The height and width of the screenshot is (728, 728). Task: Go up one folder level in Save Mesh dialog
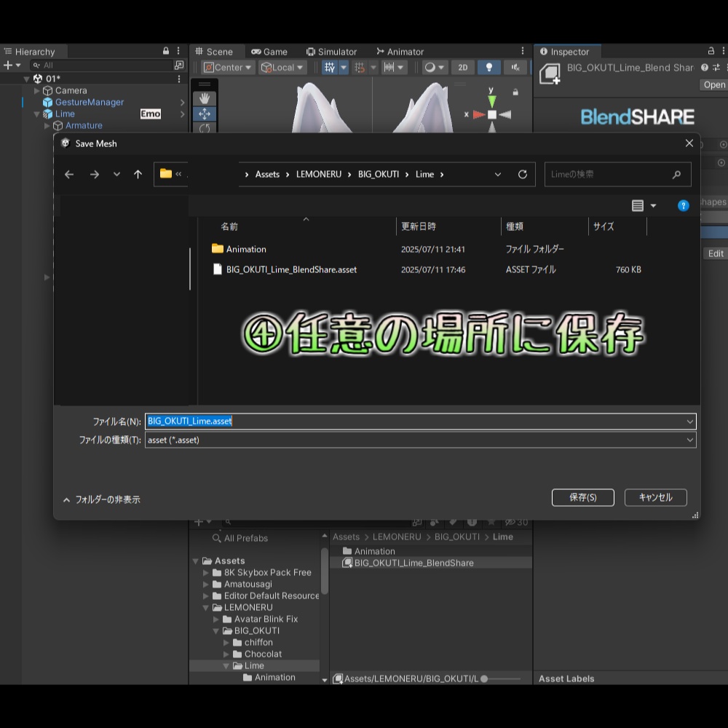point(138,175)
